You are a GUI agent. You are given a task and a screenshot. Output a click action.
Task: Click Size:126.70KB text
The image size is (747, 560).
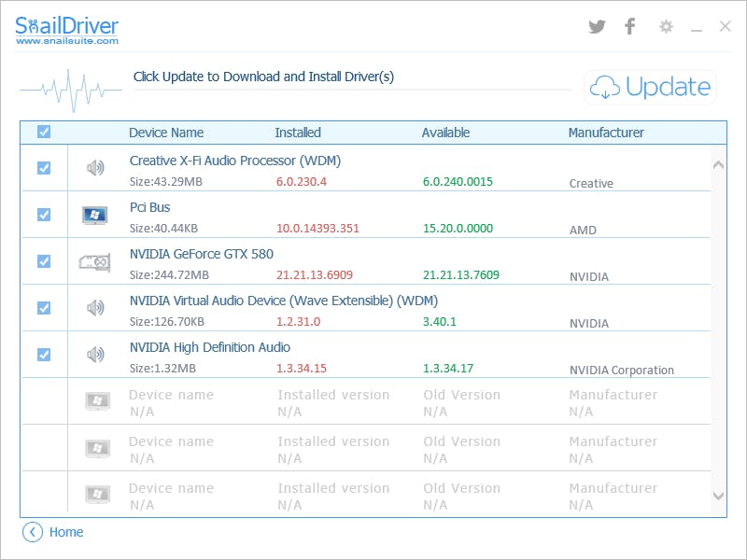point(167,321)
